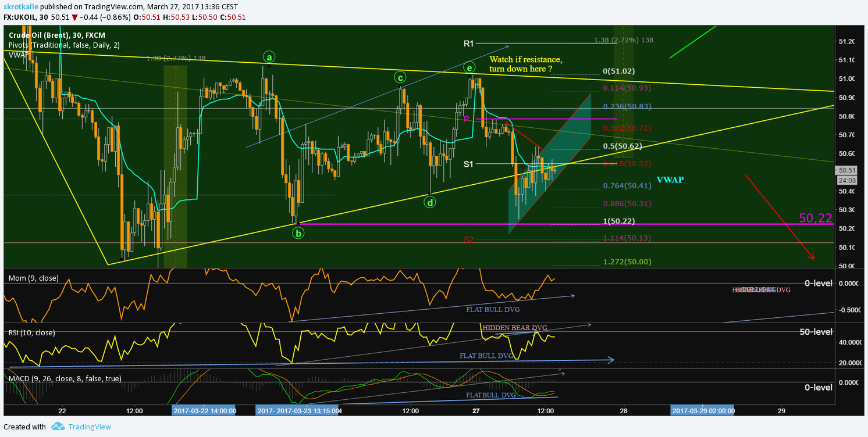Click the Fibonacci 0.5(50.62) label
The height and width of the screenshot is (437, 868).
click(x=622, y=146)
